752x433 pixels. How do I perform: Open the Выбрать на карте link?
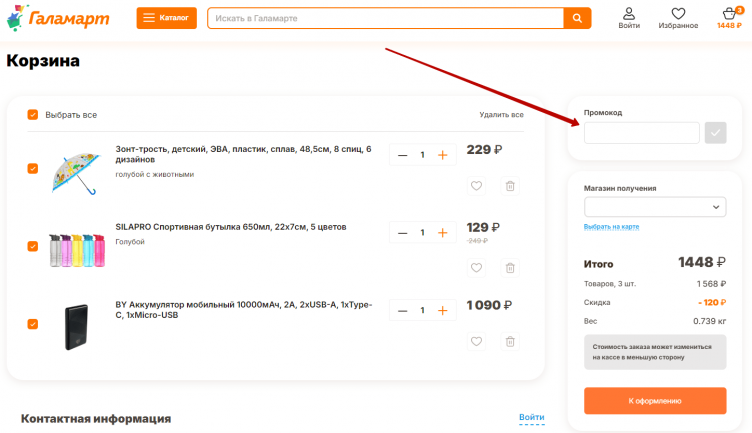coord(611,227)
